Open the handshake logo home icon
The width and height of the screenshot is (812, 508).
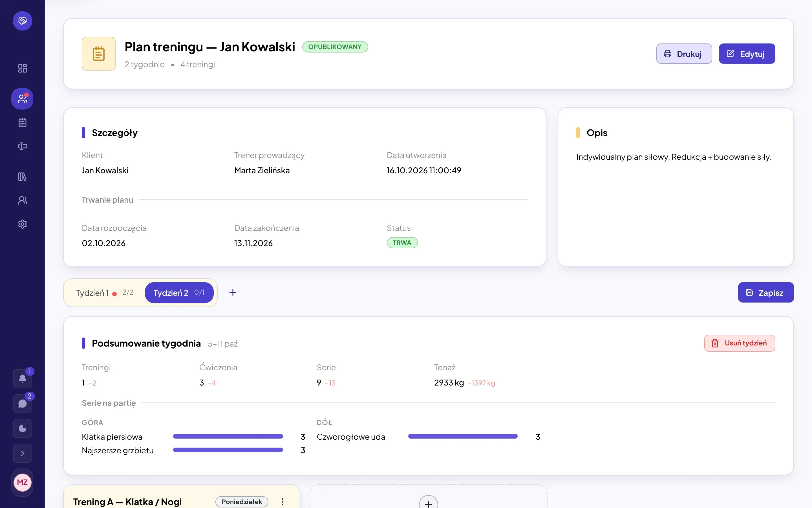click(23, 21)
